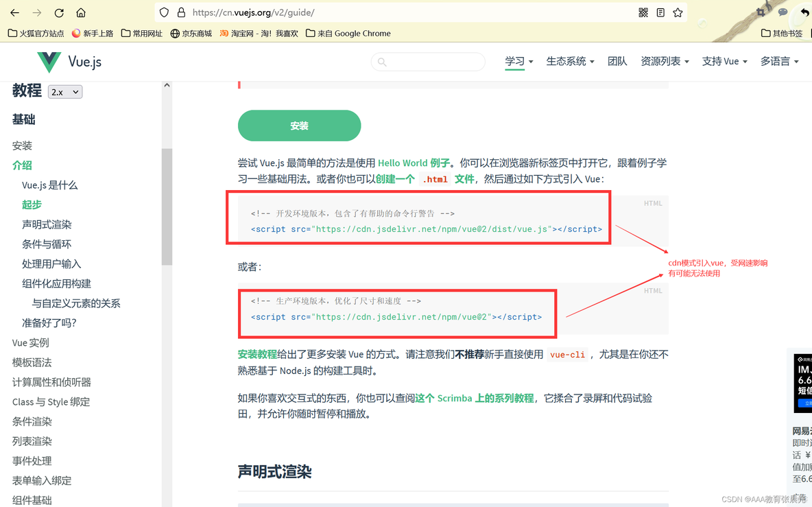Select 介绍 in the sidebar

click(x=22, y=165)
